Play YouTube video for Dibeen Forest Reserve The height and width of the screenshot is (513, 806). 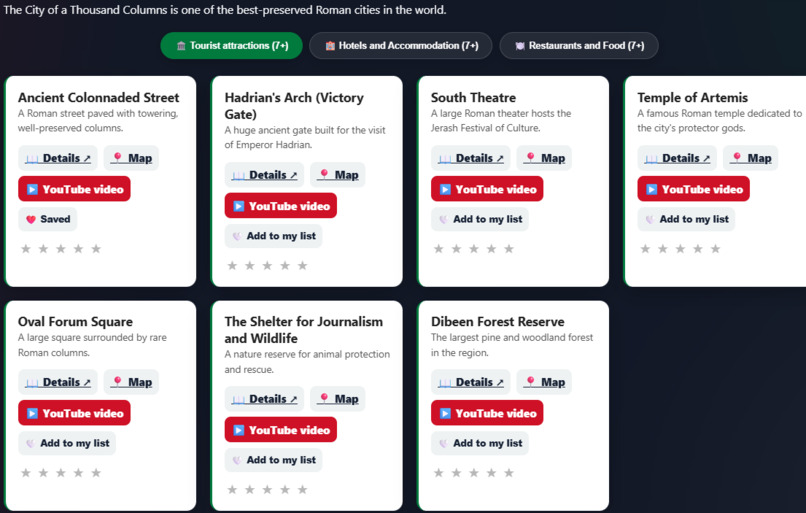487,413
